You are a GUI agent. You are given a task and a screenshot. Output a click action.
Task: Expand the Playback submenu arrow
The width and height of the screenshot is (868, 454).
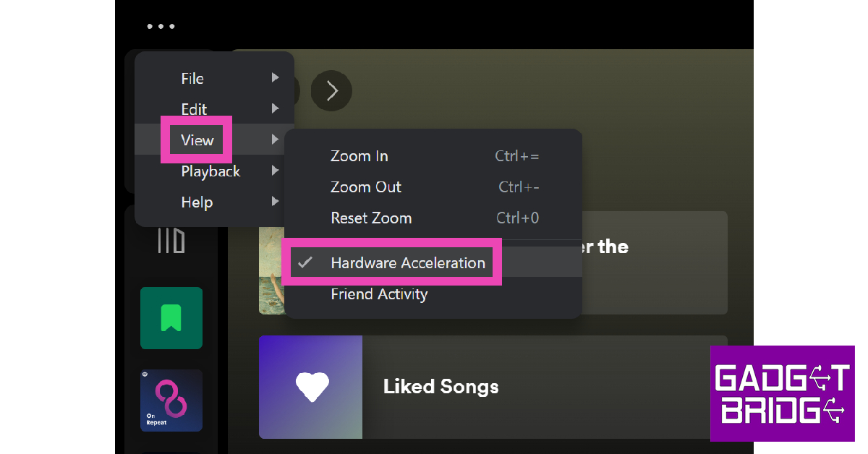(276, 171)
